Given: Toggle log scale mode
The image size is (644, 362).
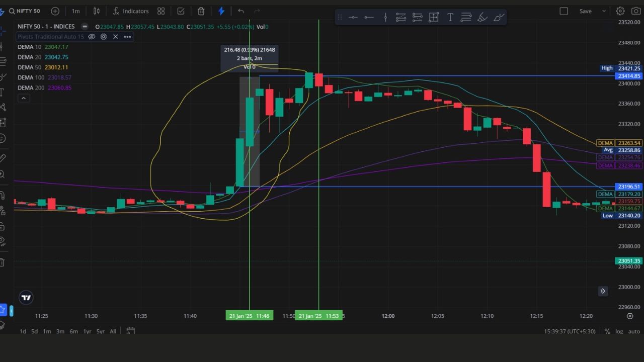Looking at the screenshot, I should coord(619,331).
